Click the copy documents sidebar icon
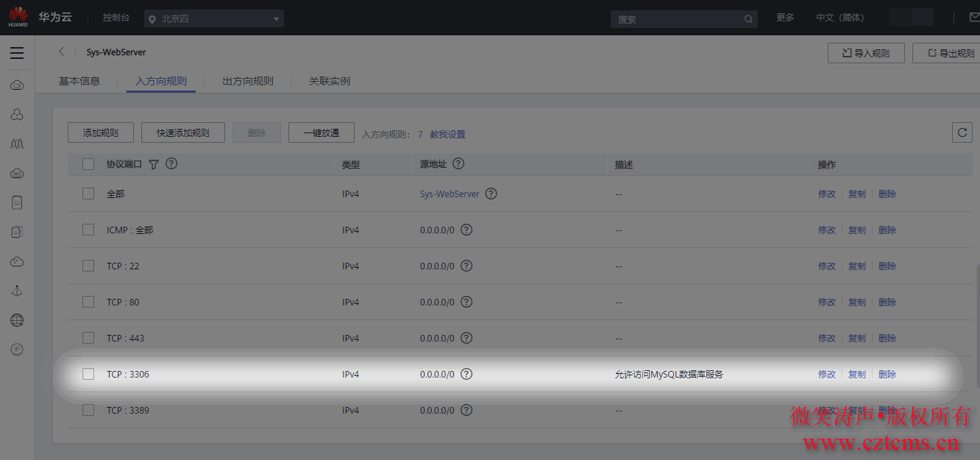 point(17,232)
